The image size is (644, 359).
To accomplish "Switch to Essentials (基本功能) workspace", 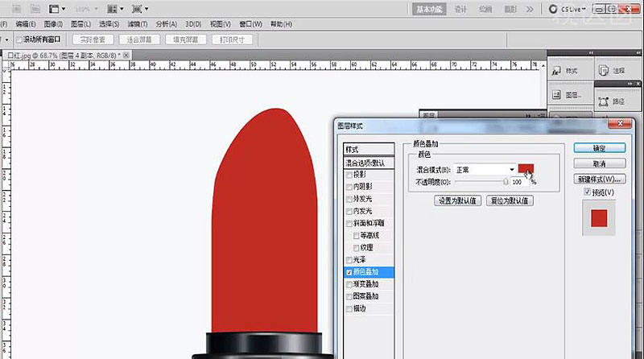I will (x=429, y=9).
